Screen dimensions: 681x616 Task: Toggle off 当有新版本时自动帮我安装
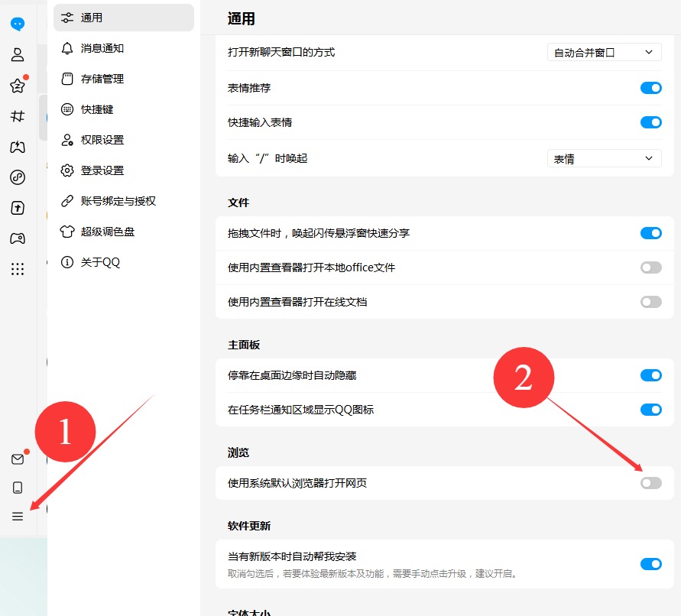point(650,564)
